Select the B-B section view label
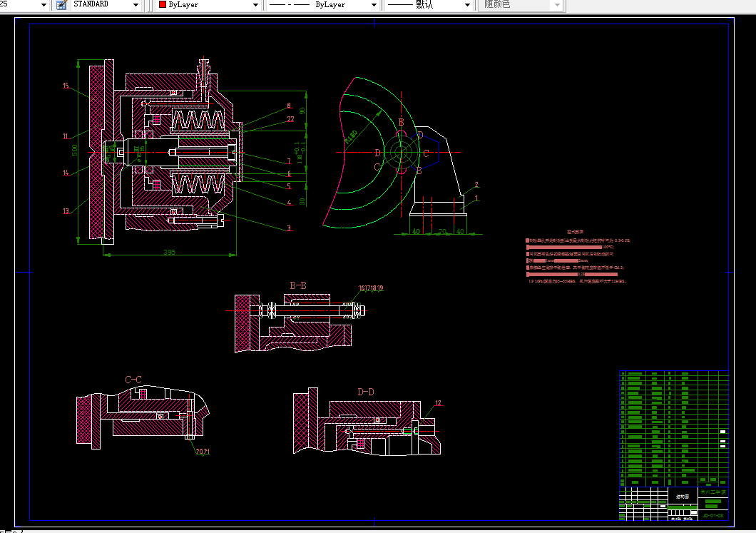 (x=298, y=285)
